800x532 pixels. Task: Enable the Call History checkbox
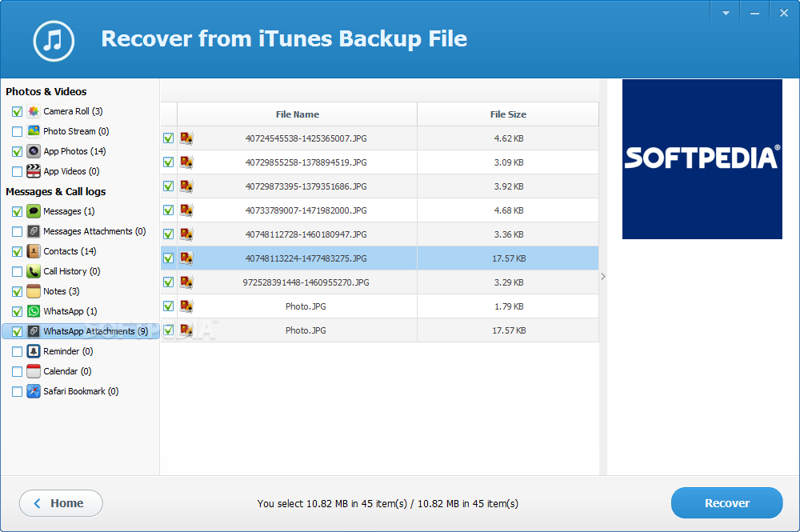[x=17, y=271]
